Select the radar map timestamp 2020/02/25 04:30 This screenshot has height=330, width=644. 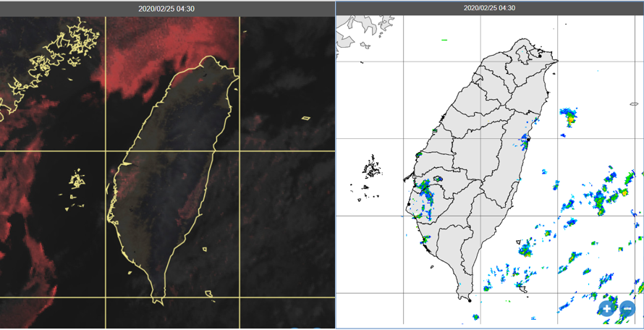pos(489,8)
